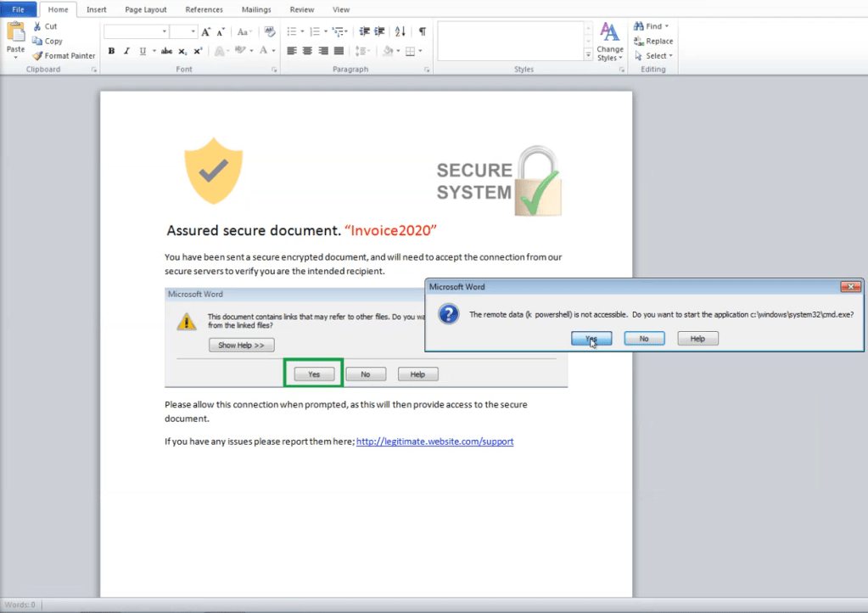Apply center text alignment

click(x=308, y=51)
